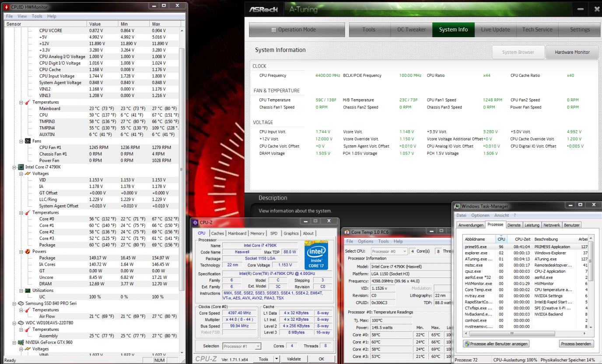This screenshot has height=364, width=602.
Task: Switch to Anwendungen tab in Task-Manager
Action: pyautogui.click(x=471, y=225)
